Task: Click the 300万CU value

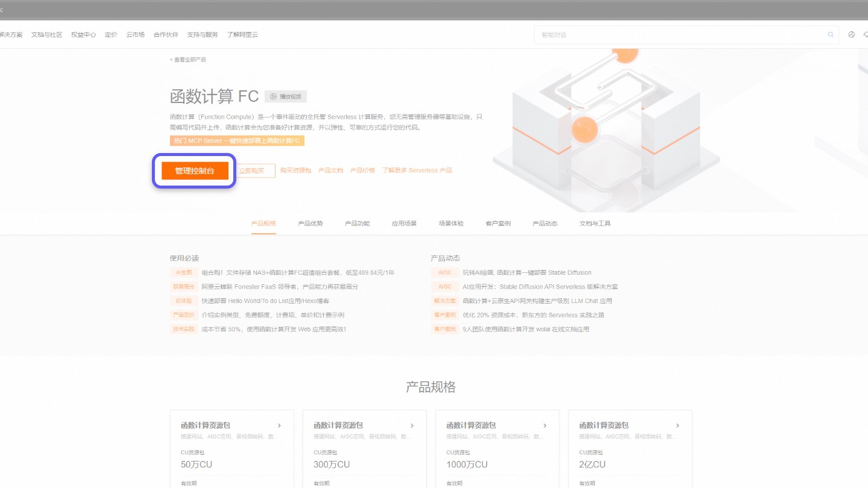Action: click(x=332, y=465)
